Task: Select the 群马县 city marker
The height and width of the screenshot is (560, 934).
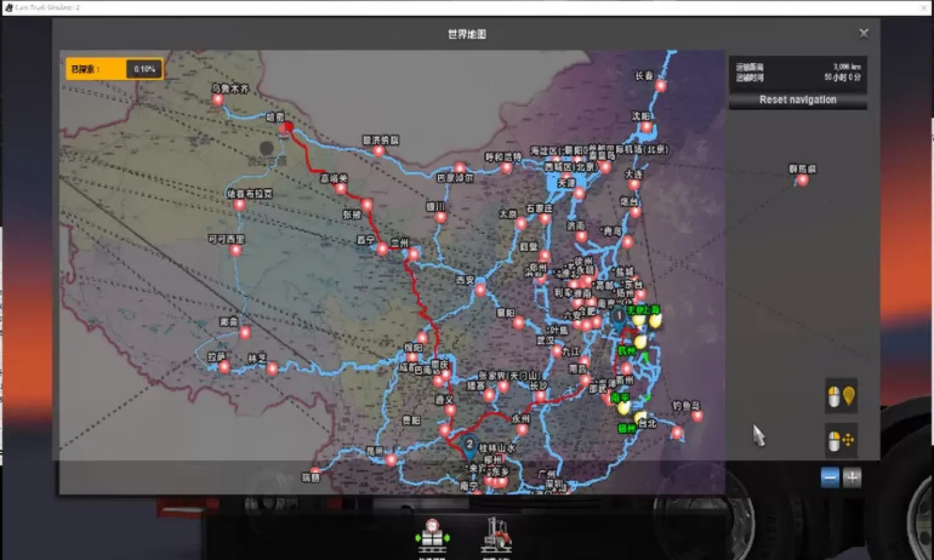Action: tap(803, 180)
